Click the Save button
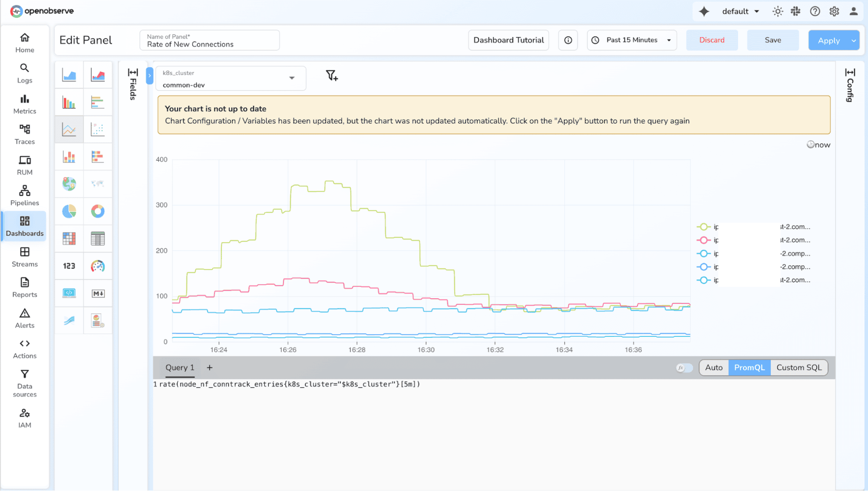The height and width of the screenshot is (491, 868). 772,40
